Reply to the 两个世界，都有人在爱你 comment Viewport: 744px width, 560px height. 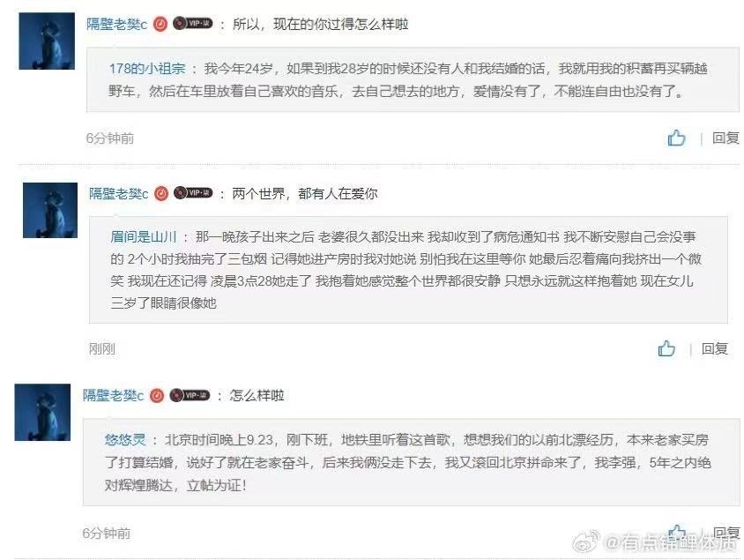pos(715,349)
